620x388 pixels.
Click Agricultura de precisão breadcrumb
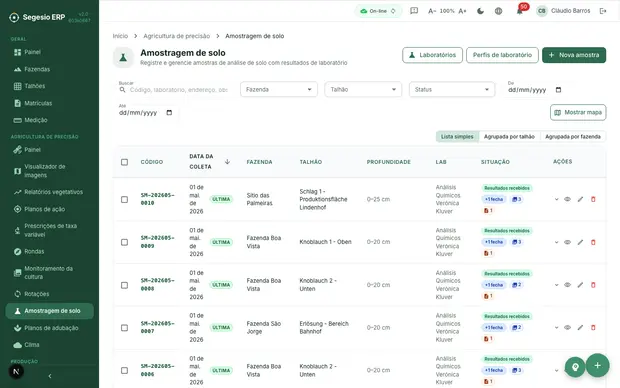click(176, 36)
